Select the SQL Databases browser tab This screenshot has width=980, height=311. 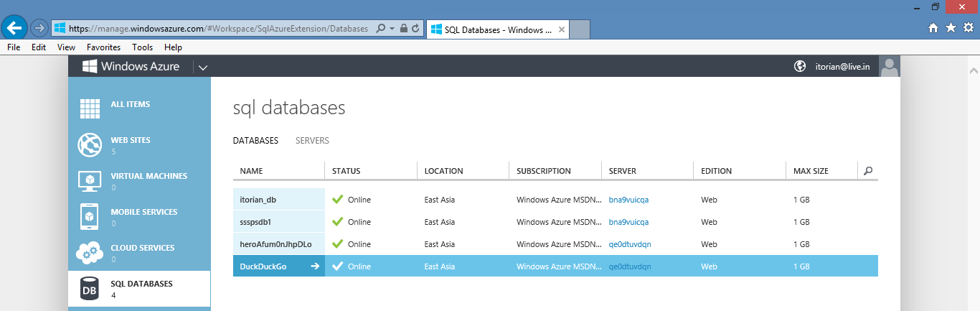pyautogui.click(x=498, y=29)
